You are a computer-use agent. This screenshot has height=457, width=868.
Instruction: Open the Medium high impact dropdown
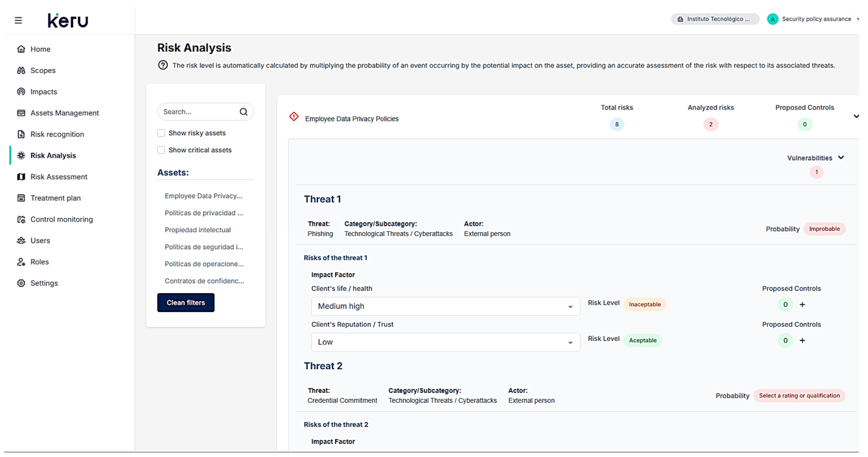coord(445,306)
